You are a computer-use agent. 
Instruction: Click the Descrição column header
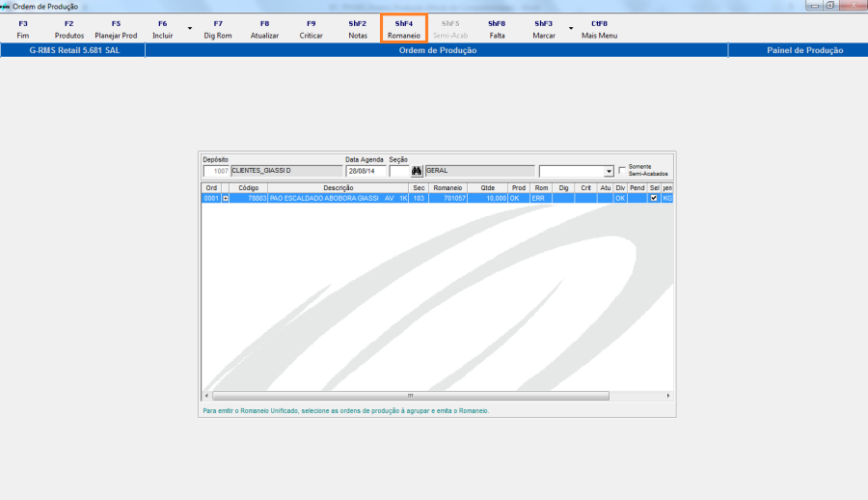(x=339, y=188)
